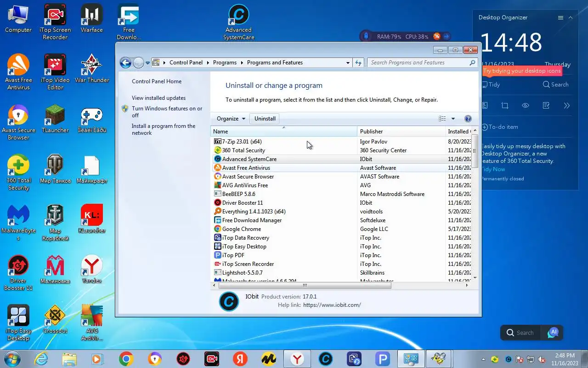Sort list by Publisher column header

[x=401, y=131]
